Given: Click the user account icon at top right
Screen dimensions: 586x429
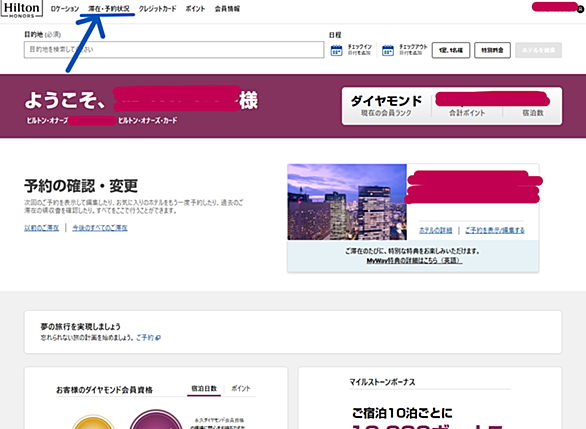Looking at the screenshot, I should tap(580, 9).
